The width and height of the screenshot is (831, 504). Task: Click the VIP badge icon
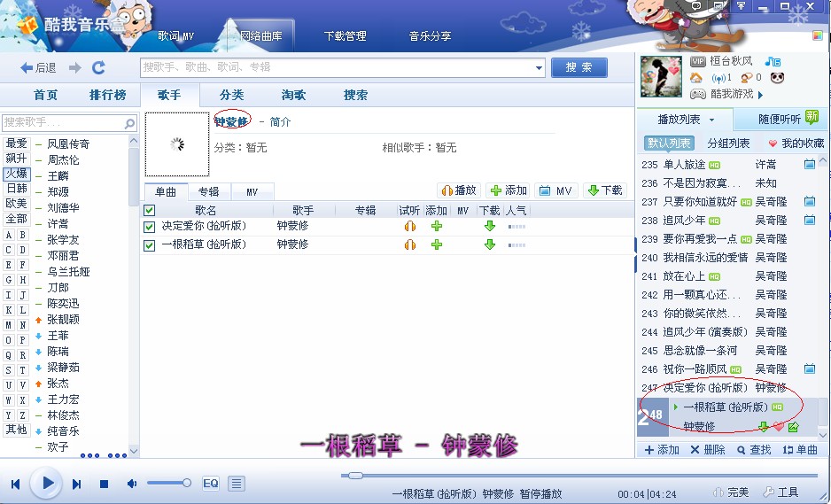click(x=698, y=61)
